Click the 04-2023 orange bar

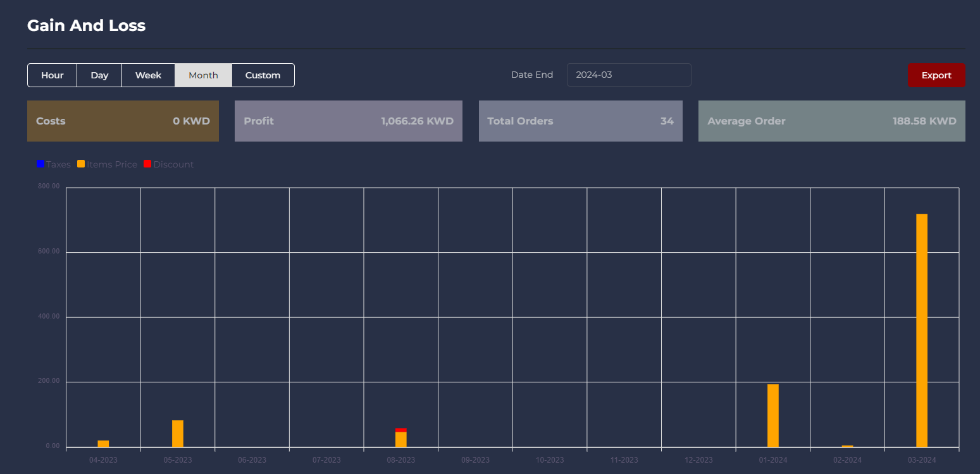[x=103, y=444]
